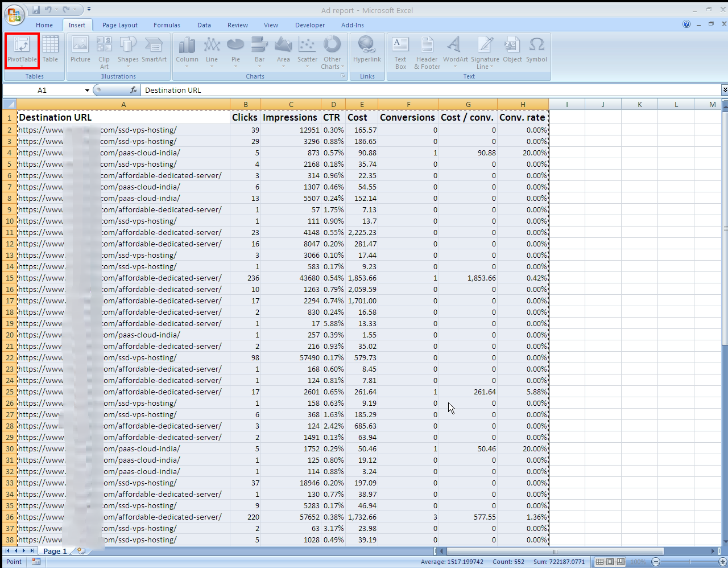The height and width of the screenshot is (568, 728).
Task: Switch to Page Layout view in status bar
Action: [610, 562]
